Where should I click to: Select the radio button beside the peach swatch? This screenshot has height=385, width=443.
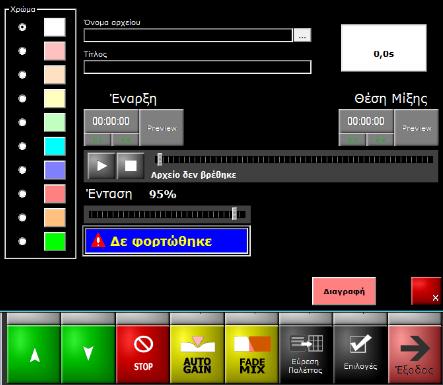point(22,75)
